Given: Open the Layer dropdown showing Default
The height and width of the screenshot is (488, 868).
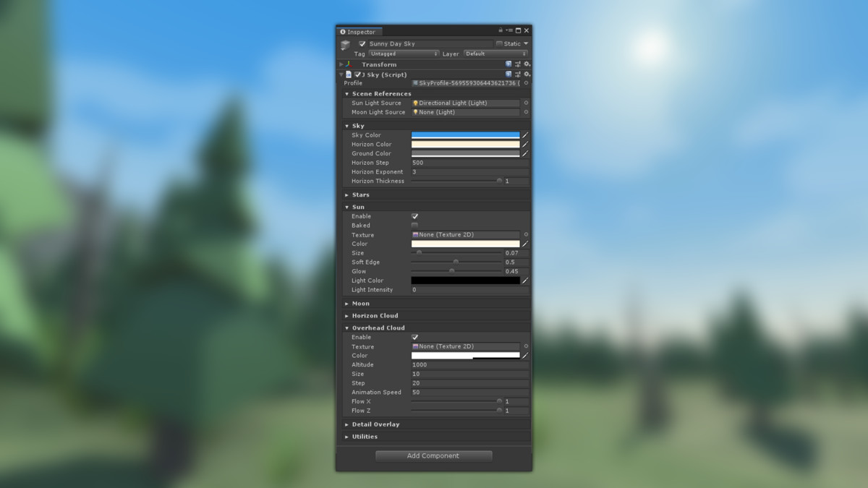Looking at the screenshot, I should coord(496,54).
